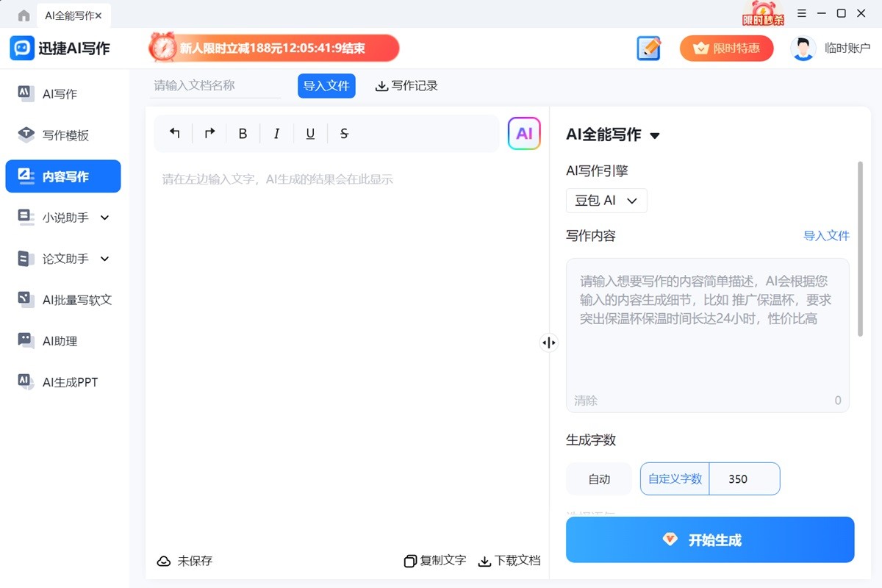Select the 自动 word count mode

598,478
